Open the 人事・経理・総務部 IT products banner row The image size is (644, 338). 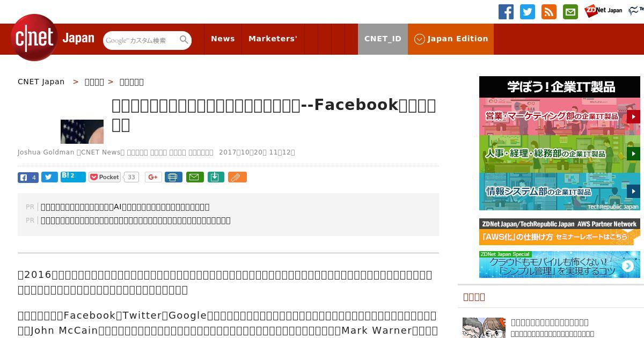560,154
